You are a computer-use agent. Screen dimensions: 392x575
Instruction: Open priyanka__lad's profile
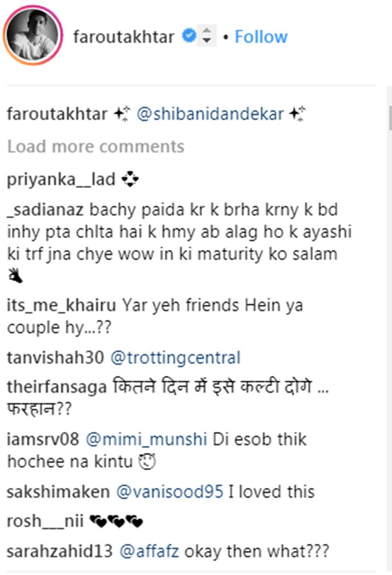61,179
